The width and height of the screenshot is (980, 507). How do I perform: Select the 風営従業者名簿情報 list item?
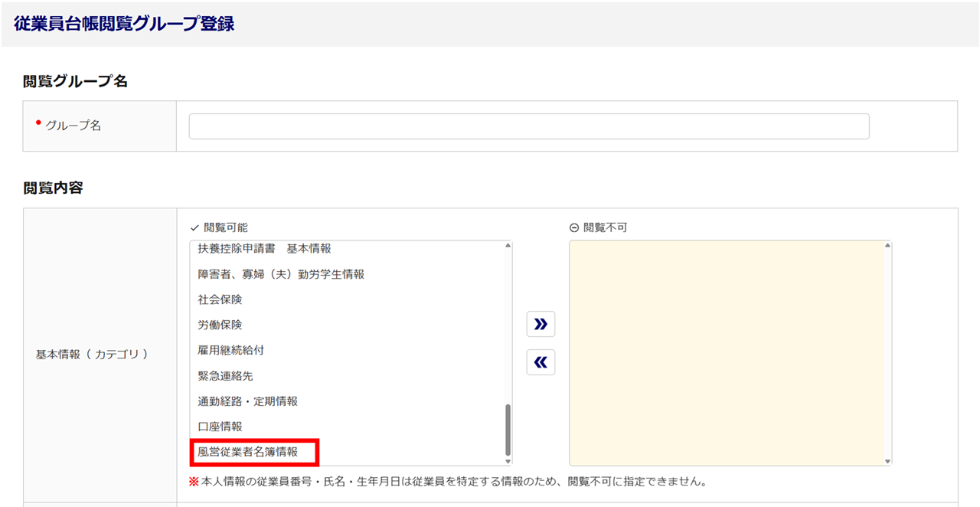pyautogui.click(x=247, y=452)
